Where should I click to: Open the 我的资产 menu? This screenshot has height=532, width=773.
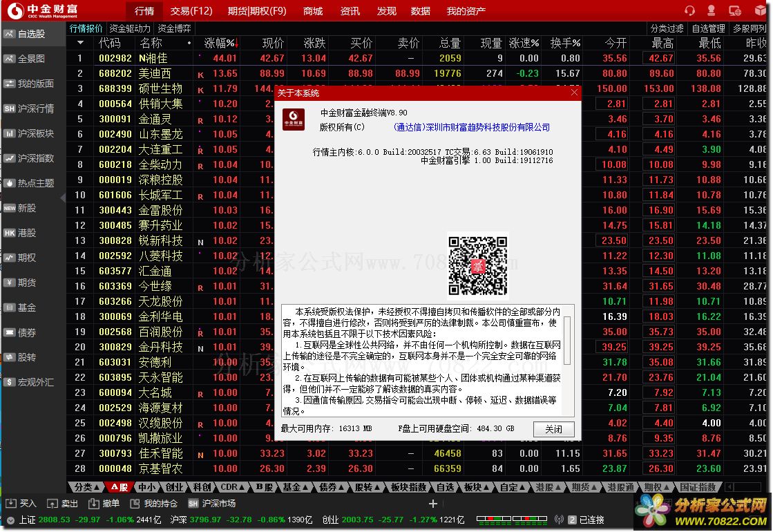coord(466,11)
